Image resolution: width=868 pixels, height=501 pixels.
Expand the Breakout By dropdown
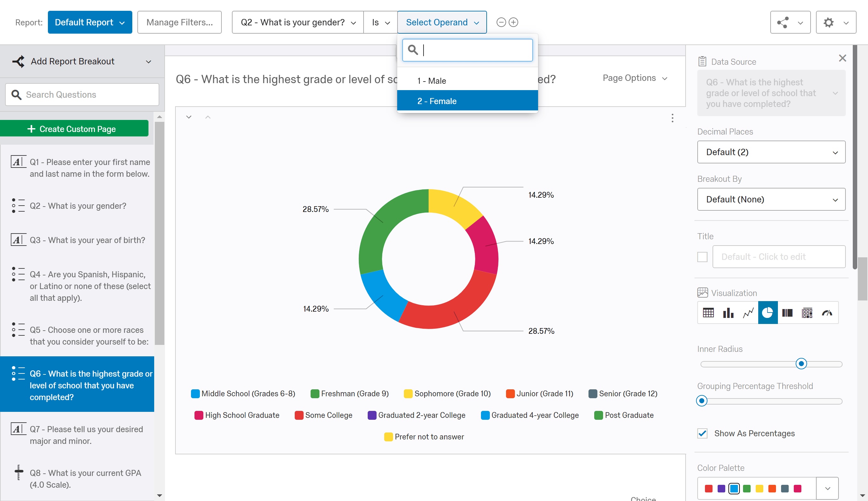tap(771, 199)
